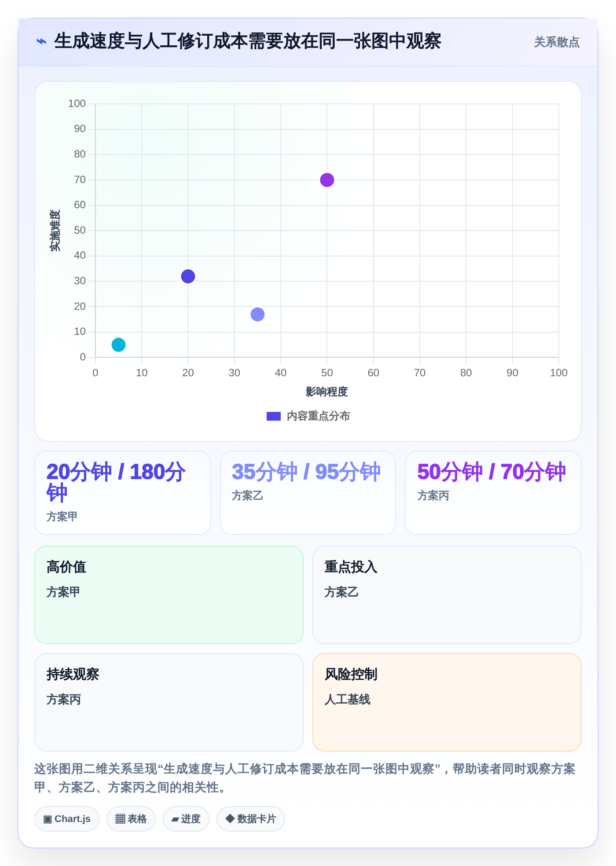Click the 方案乙 label under 35分钟 card
Screen dimensions: 616x866
tap(247, 496)
